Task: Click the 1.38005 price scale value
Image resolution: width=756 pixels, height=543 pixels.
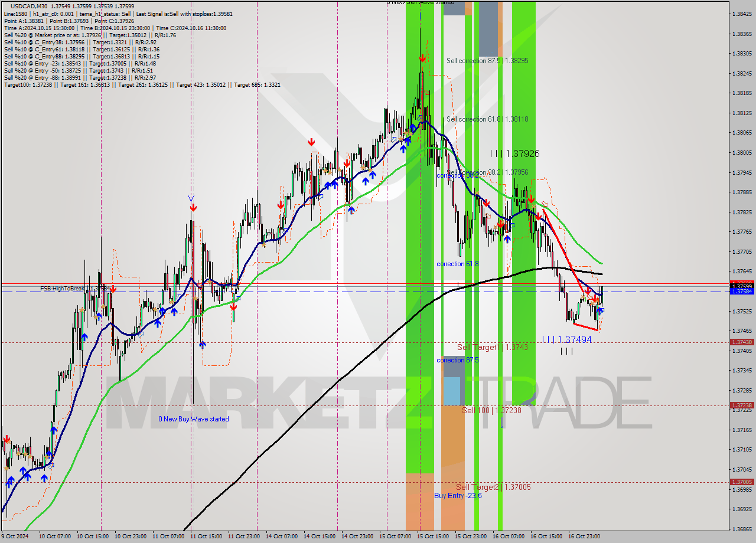Action: [x=742, y=153]
